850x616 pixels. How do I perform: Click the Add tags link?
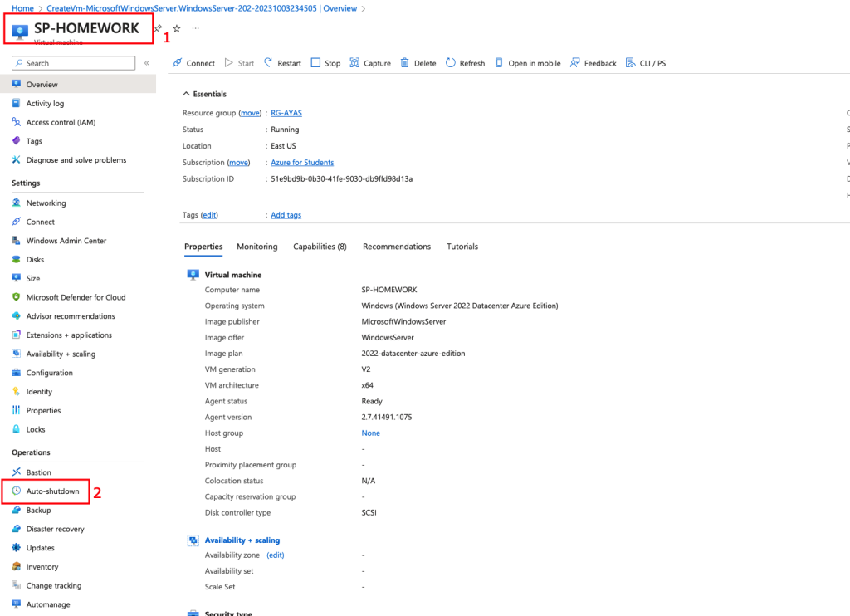[286, 215]
